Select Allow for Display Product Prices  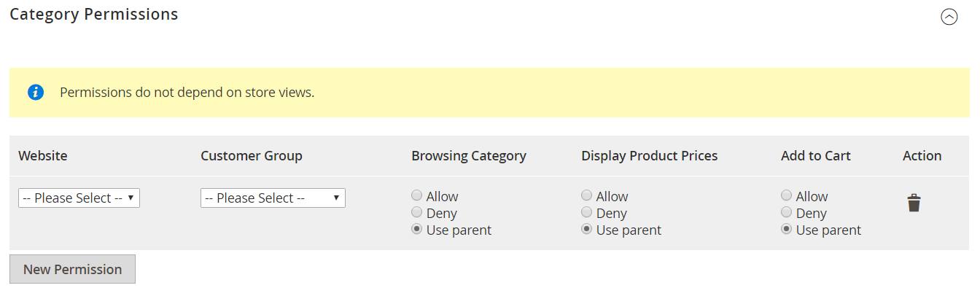pyautogui.click(x=586, y=196)
